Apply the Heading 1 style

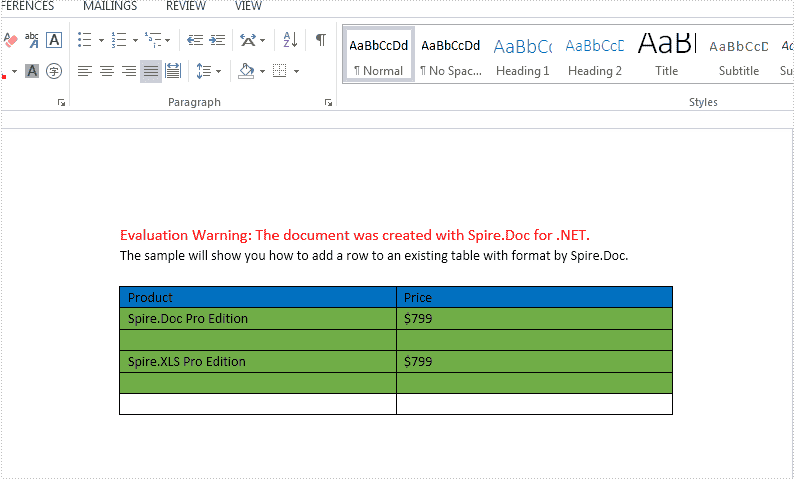[x=523, y=55]
